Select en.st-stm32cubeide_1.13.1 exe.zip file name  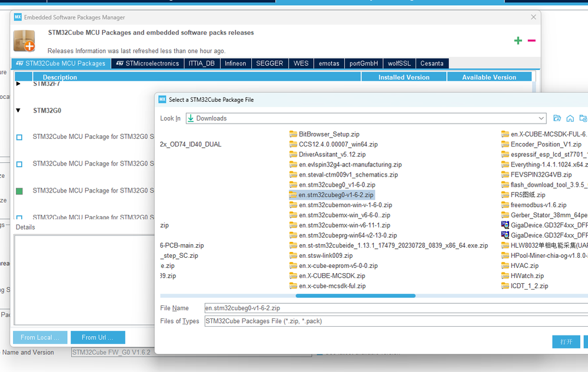pos(393,245)
